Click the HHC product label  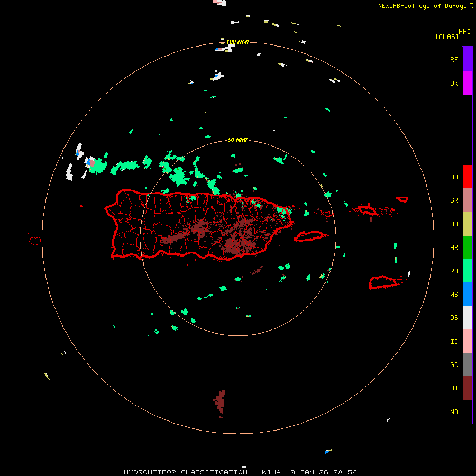coord(465,32)
